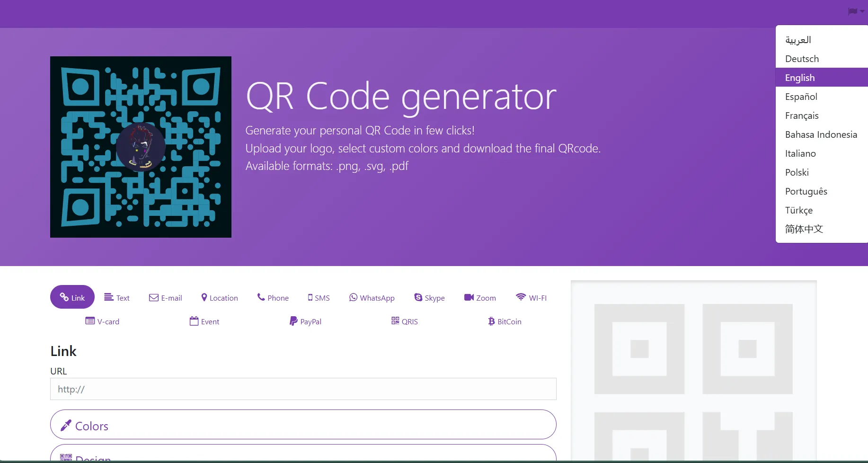This screenshot has width=868, height=463.
Task: Click the SMS mobile icon
Action: [x=310, y=297]
